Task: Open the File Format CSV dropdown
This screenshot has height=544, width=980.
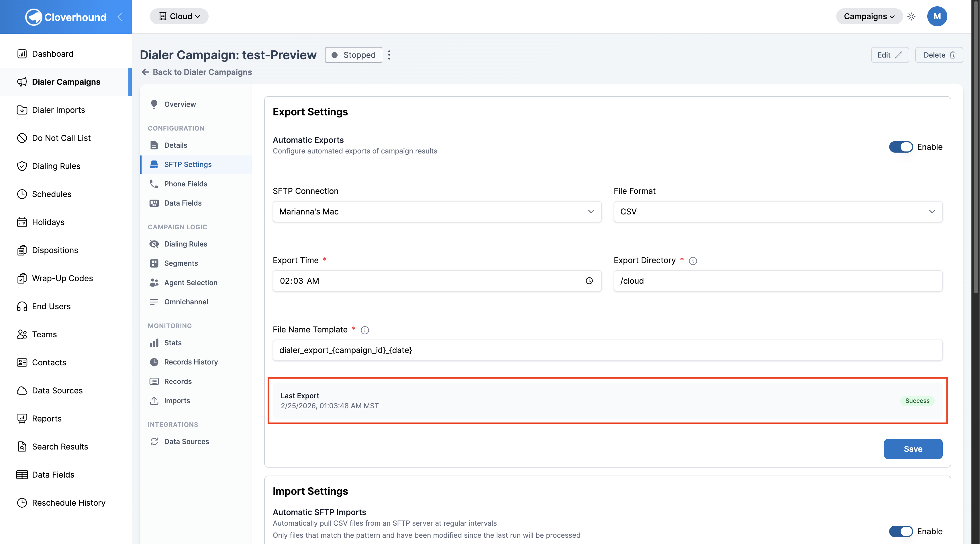Action: click(778, 211)
